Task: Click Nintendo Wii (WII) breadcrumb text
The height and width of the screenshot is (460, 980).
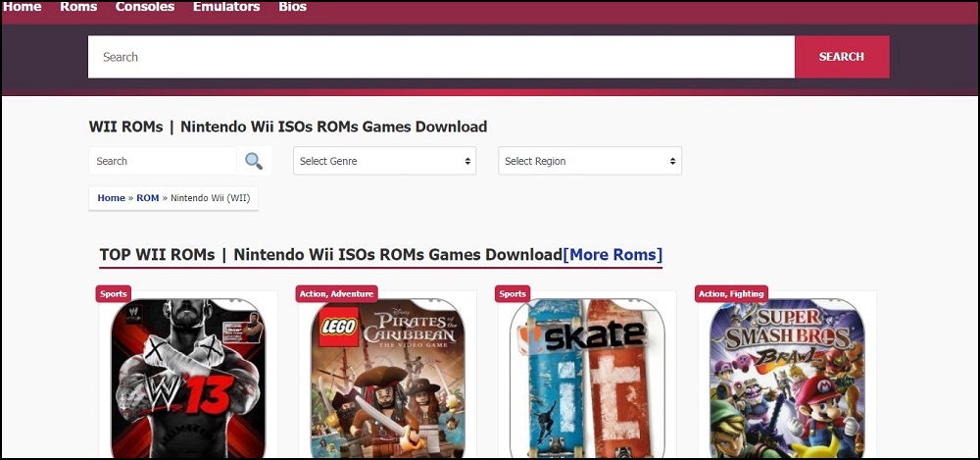Action: (x=211, y=198)
